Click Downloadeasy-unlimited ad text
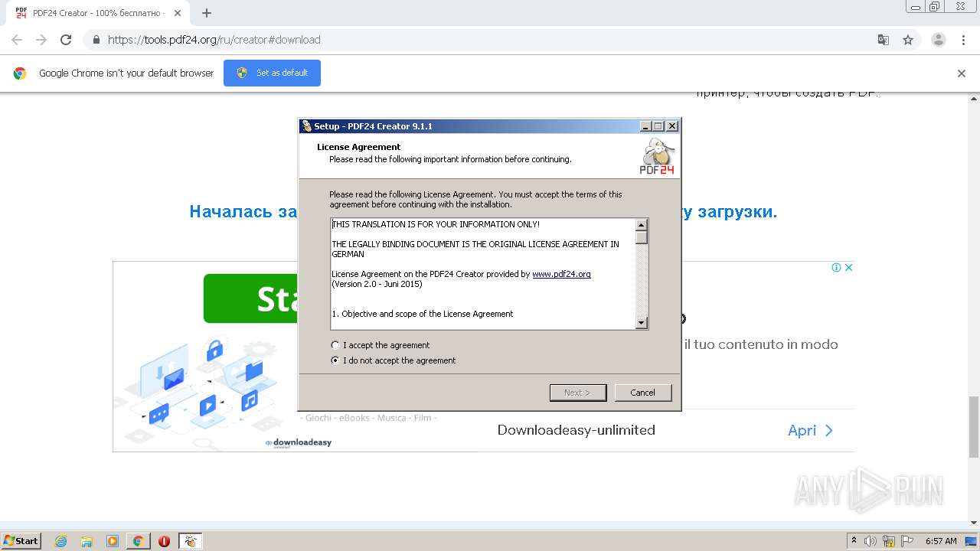Viewport: 980px width, 551px height. click(577, 430)
